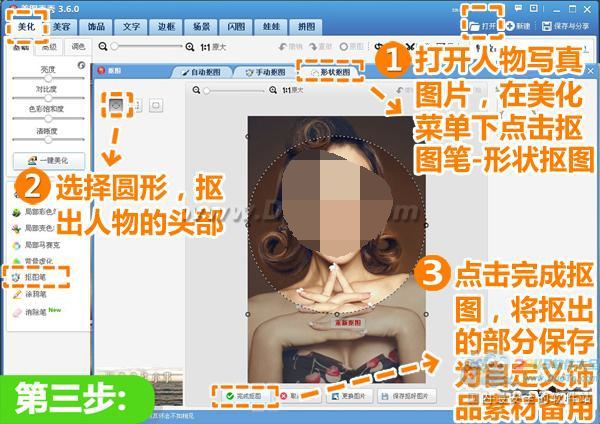This screenshot has width=600, height=424.
Task: Select the 背景虚化 tool
Action: coord(33,261)
